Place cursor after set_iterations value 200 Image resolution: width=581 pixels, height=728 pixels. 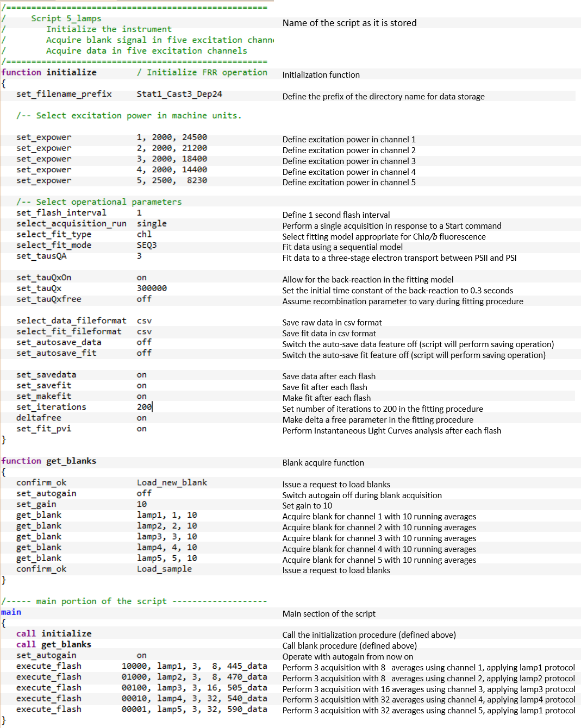coord(153,407)
